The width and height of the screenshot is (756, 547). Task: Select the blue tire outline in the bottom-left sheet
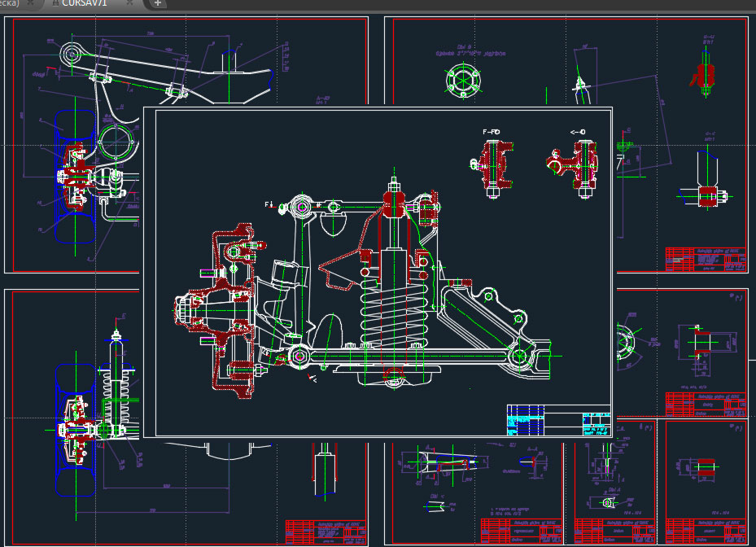tap(75, 430)
